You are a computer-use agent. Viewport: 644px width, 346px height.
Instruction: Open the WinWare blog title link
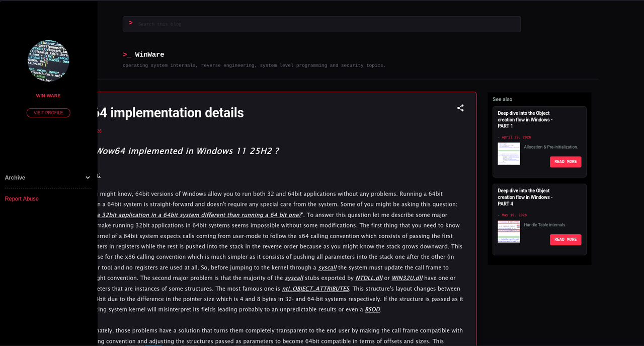(149, 54)
